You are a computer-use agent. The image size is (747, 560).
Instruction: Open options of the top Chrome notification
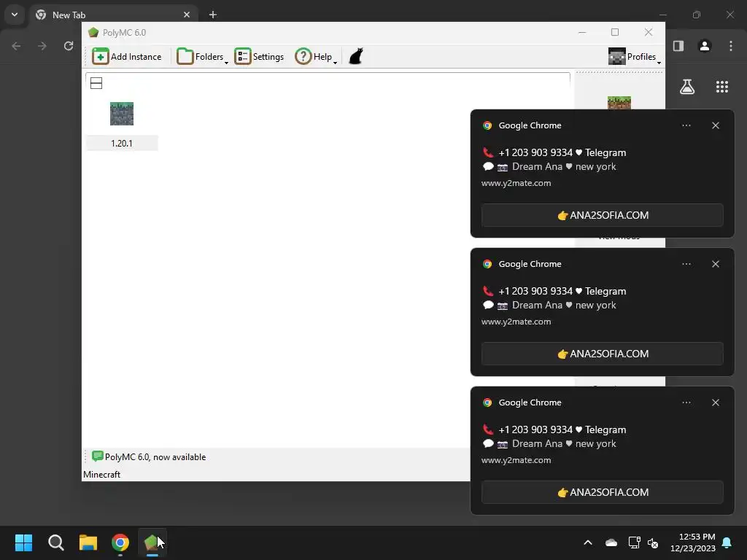(x=686, y=125)
